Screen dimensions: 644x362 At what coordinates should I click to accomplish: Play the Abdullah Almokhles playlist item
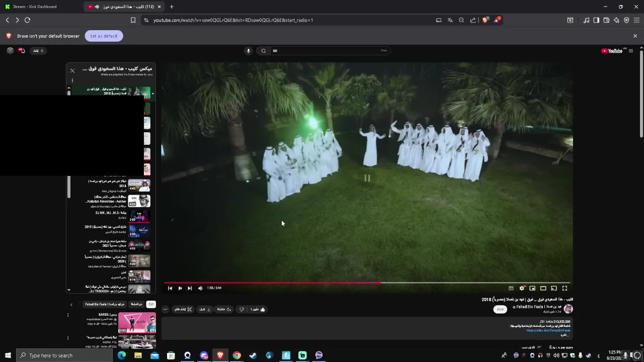coord(118,201)
